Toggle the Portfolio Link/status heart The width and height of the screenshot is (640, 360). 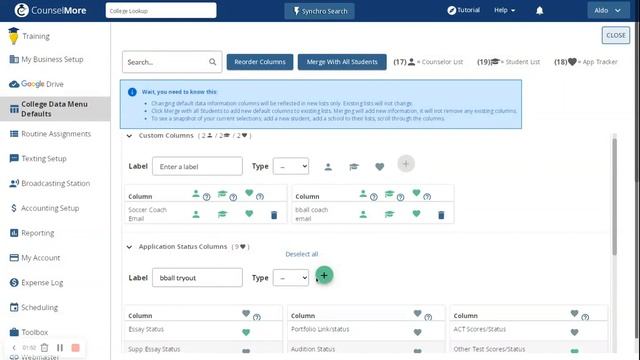[x=417, y=332]
